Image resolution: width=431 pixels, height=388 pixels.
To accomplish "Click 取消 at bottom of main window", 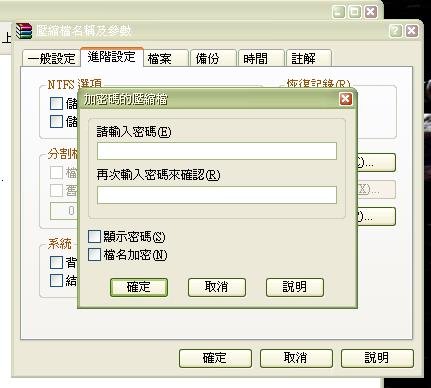I will coord(296,358).
